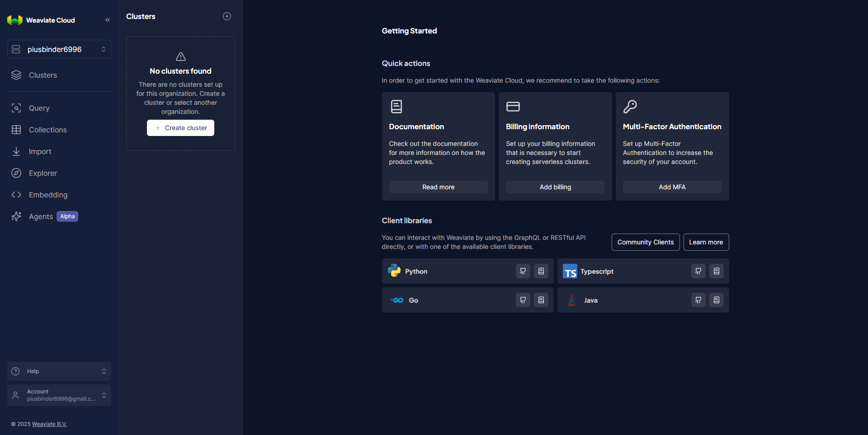The width and height of the screenshot is (868, 435).
Task: Click the Typescript TS logo
Action: point(570,271)
